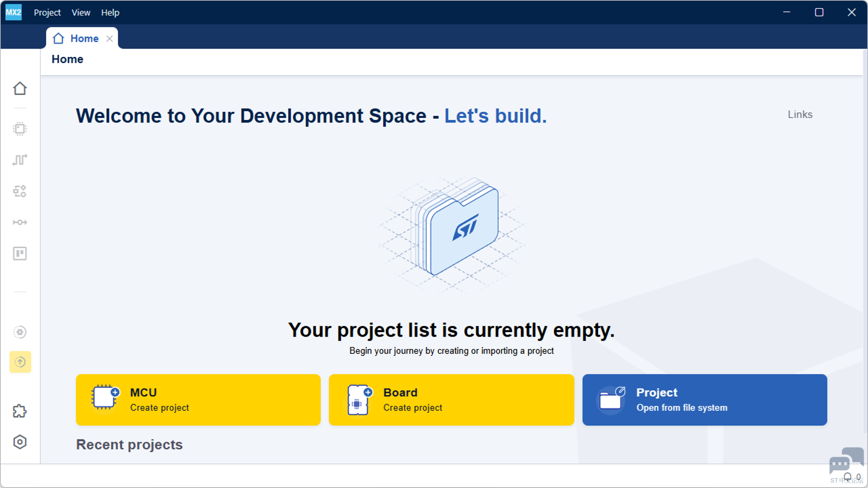Click the gray circular gear icon in the sidebar
This screenshot has width=868, height=488.
[20, 332]
